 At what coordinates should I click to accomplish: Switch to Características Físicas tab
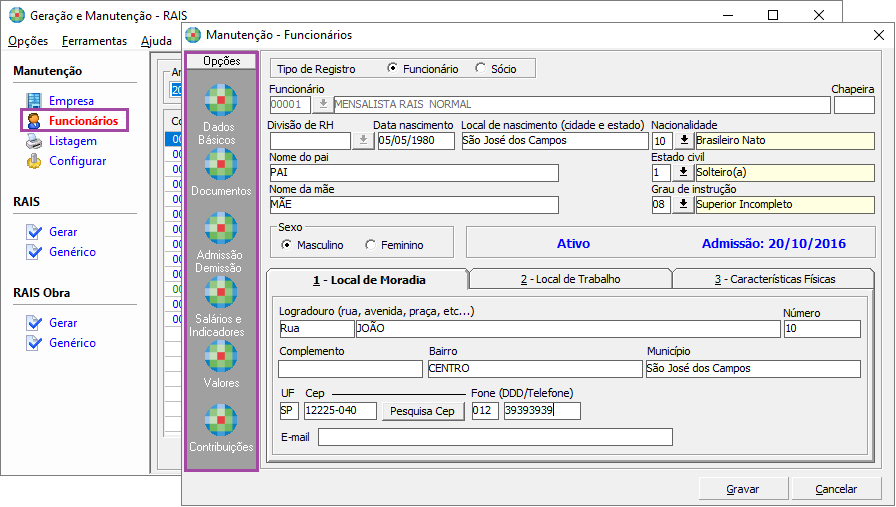pyautogui.click(x=774, y=279)
